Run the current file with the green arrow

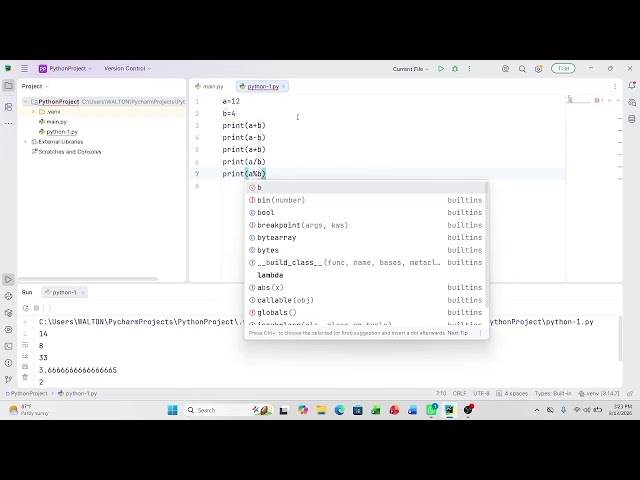tap(441, 69)
